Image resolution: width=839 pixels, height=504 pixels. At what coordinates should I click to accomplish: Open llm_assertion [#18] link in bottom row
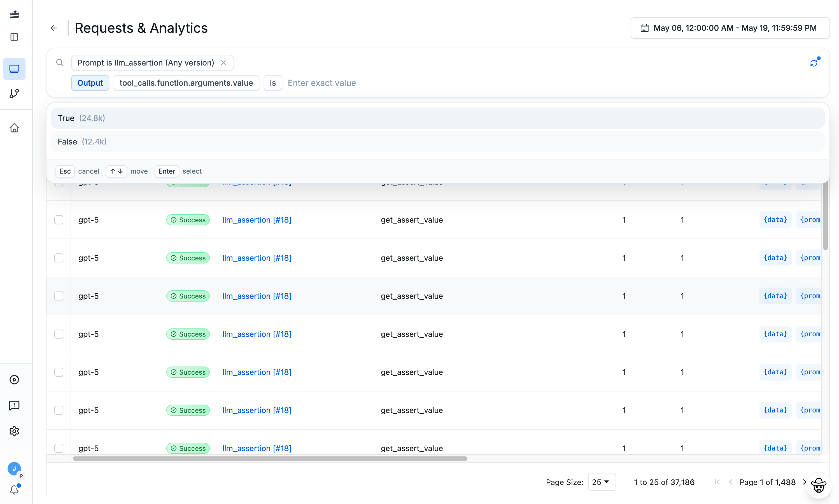pos(257,448)
